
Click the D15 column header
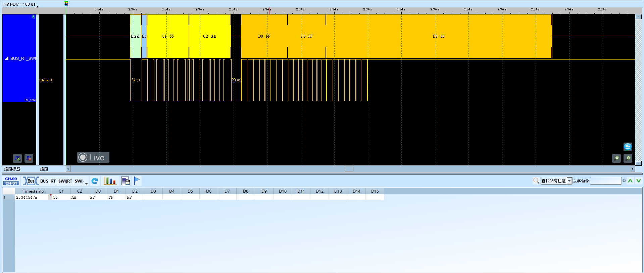tap(375, 191)
